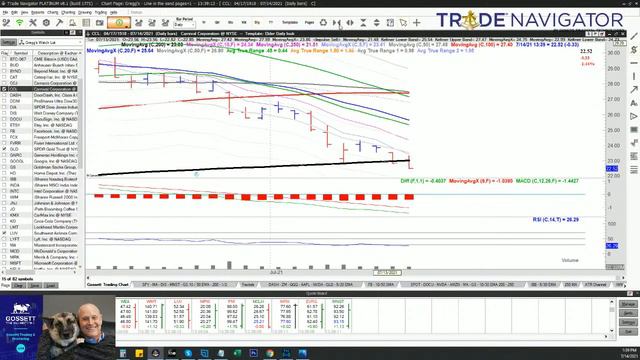Viewport: 640px width, 360px height.
Task: Switch to the Traders tab
Action: pos(248,284)
